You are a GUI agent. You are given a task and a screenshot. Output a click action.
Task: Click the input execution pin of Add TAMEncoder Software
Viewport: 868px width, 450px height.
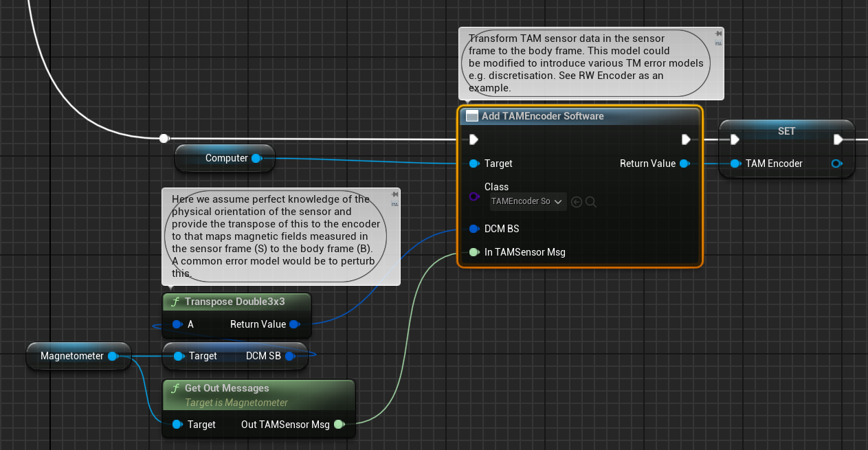(474, 139)
